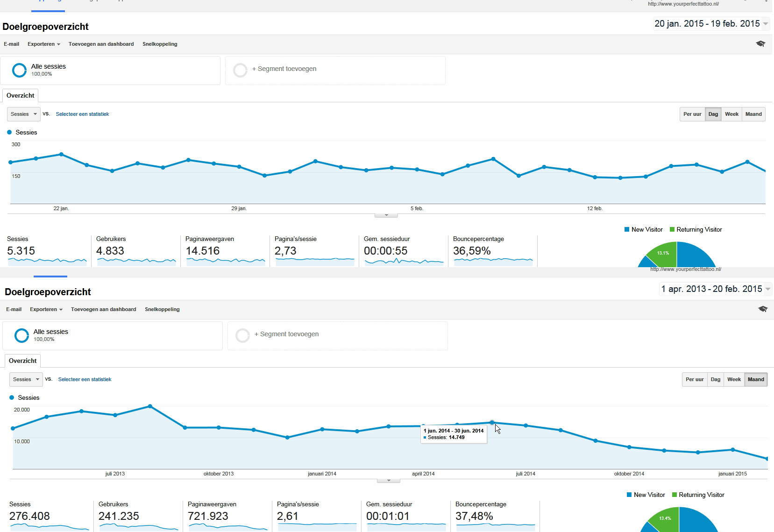Open Exporteren dropdown in lower report
Viewport: 774px width, 532px height.
coord(46,309)
